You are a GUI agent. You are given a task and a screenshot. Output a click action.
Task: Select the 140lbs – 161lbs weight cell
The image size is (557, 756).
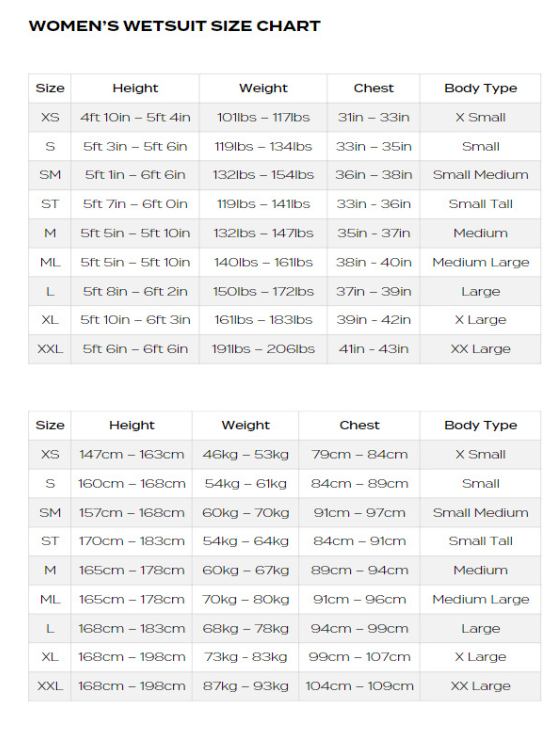pyautogui.click(x=263, y=262)
